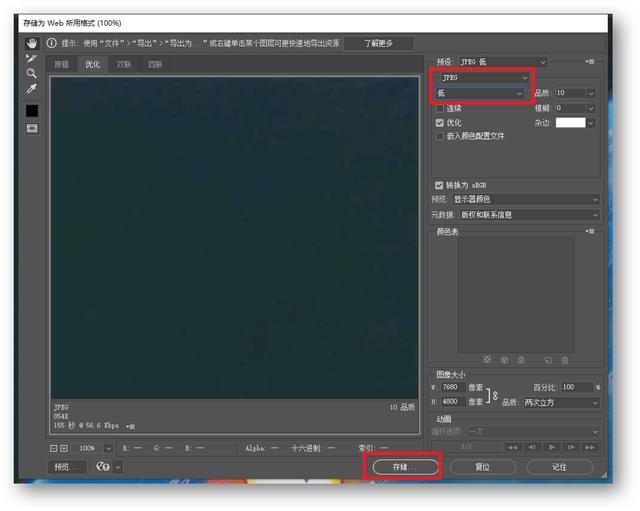This screenshot has width=640, height=511.
Task: Toggle the 转换为 sRGB checkbox
Action: [440, 185]
